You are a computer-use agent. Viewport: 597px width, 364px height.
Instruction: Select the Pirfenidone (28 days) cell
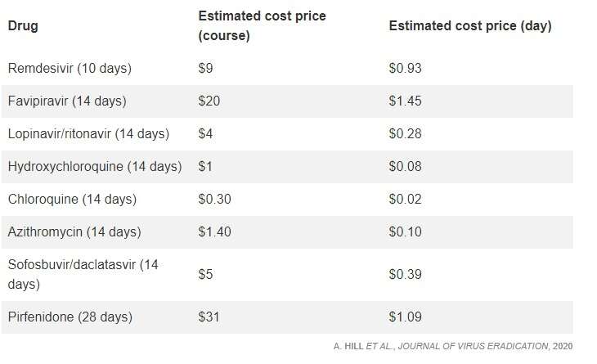coord(70,317)
